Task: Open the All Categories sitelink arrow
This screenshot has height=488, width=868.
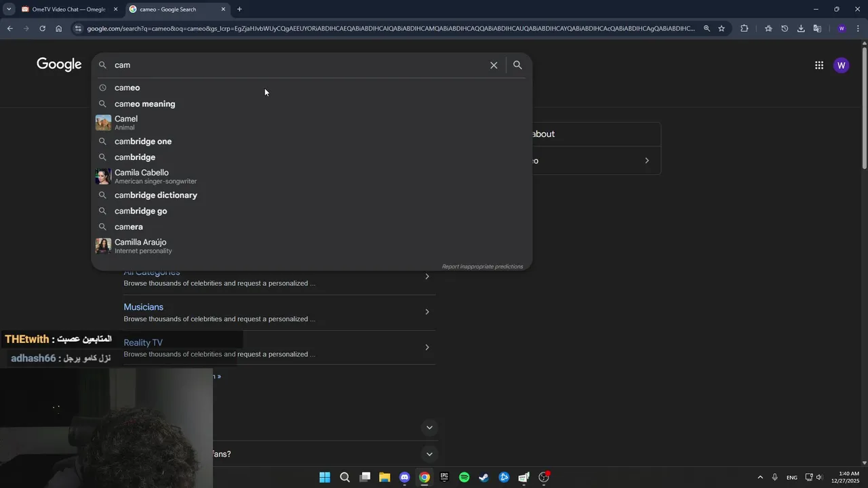Action: click(x=427, y=277)
